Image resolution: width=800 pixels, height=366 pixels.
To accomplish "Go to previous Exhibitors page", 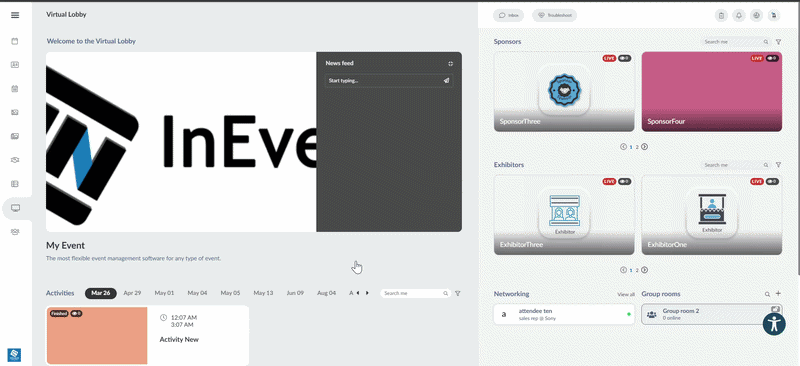I will [623, 270].
